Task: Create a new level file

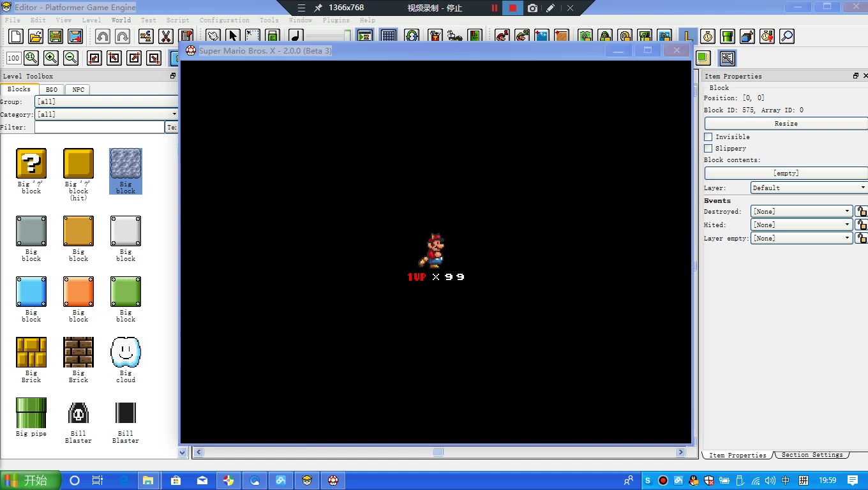Action: (x=15, y=36)
